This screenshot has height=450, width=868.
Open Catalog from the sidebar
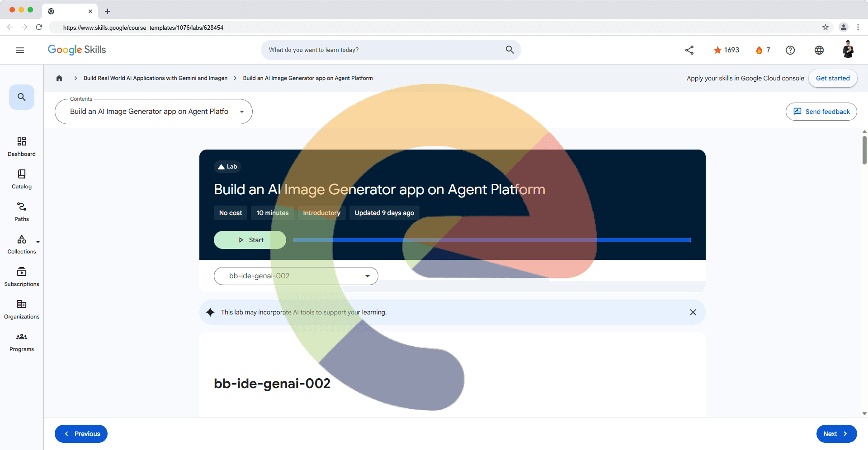pyautogui.click(x=22, y=179)
